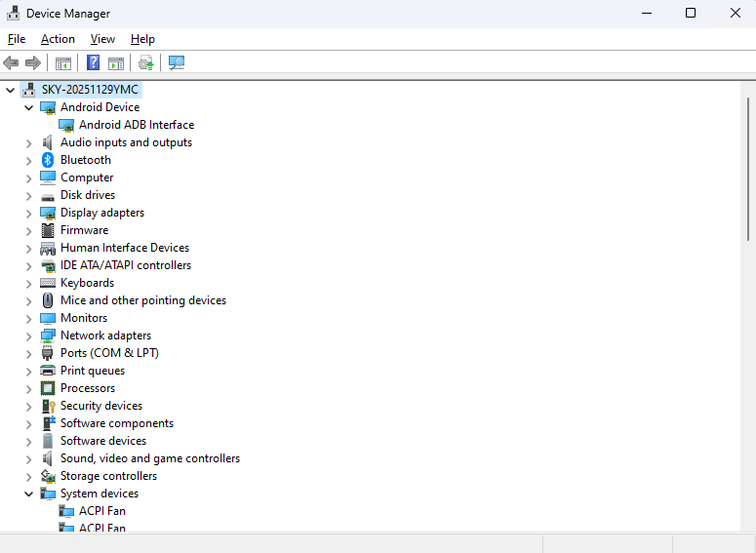The height and width of the screenshot is (553, 756).
Task: Minimize the Device Manager window
Action: (x=647, y=13)
